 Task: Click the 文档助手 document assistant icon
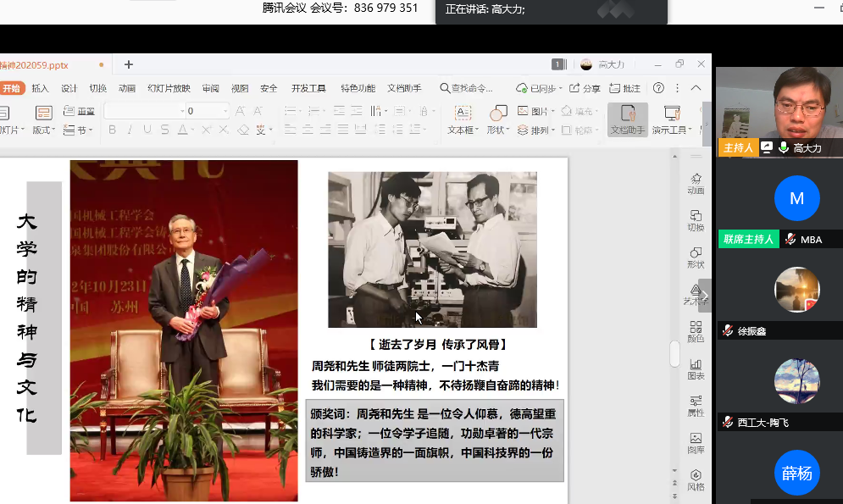[628, 119]
